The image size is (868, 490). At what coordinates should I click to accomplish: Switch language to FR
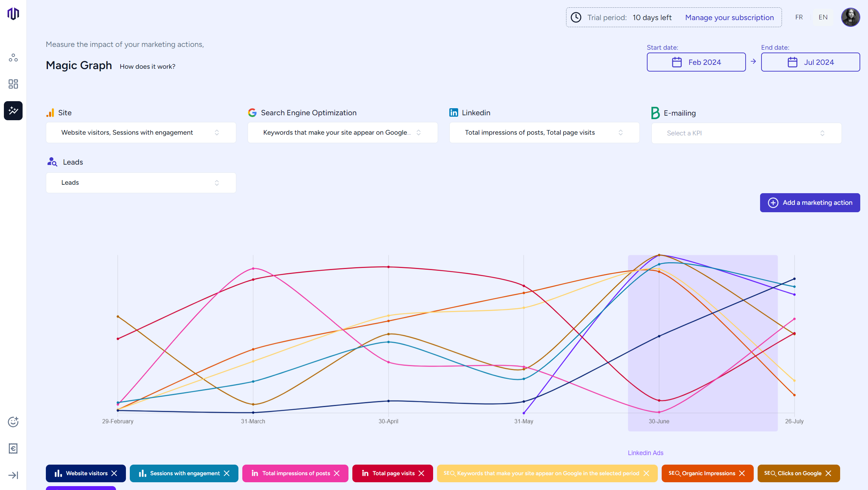pyautogui.click(x=799, y=17)
